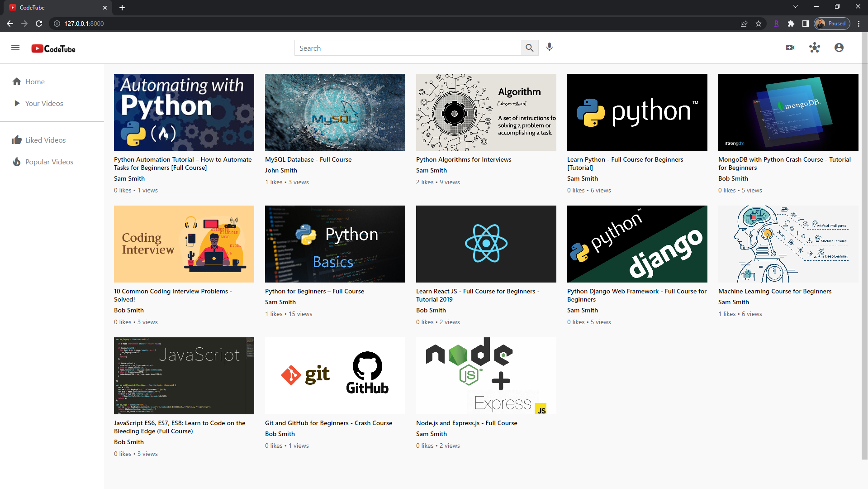Open the JavaScript code thumbnail
Viewport: 868px width, 489px height.
(x=184, y=376)
